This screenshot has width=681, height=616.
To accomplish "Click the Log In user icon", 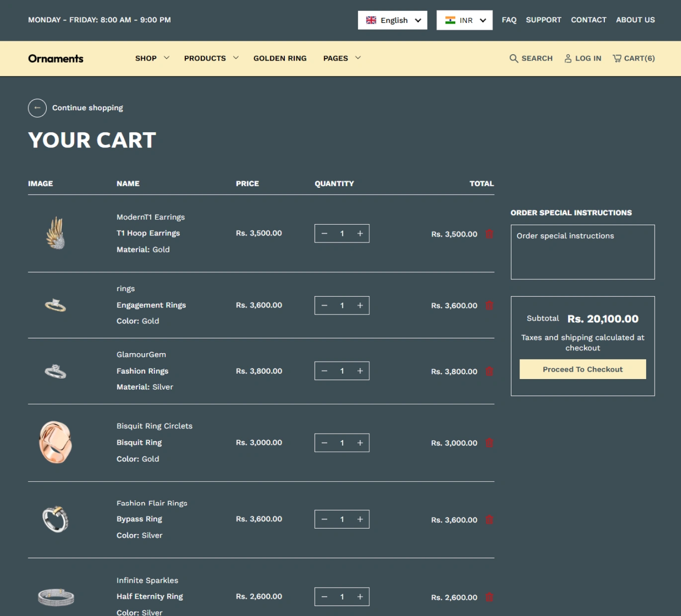I will coord(568,58).
